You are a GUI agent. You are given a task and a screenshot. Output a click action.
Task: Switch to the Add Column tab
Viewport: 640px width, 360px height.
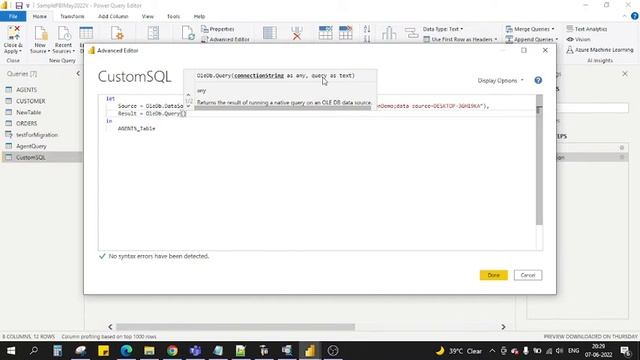pyautogui.click(x=113, y=16)
